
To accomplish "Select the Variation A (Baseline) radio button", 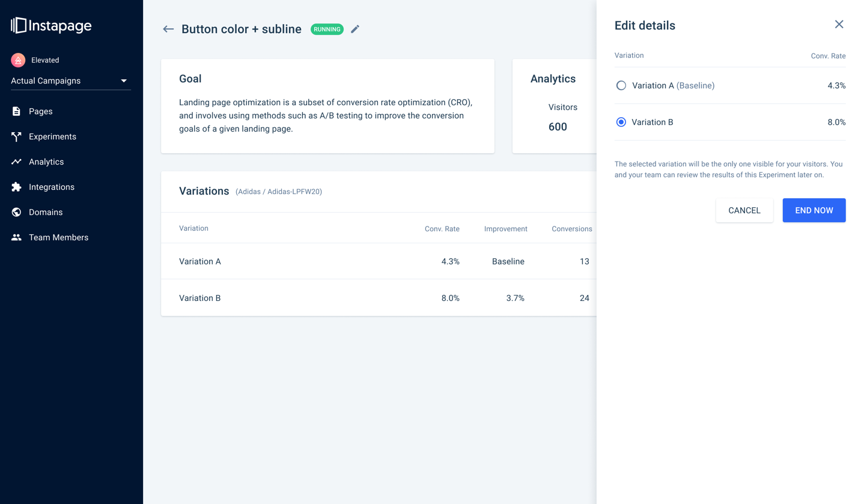I will [621, 85].
